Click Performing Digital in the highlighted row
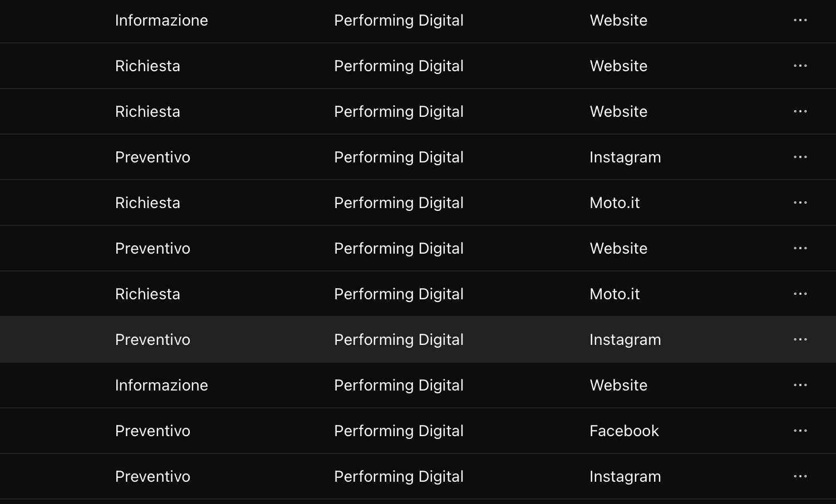This screenshot has height=504, width=836. [x=399, y=340]
